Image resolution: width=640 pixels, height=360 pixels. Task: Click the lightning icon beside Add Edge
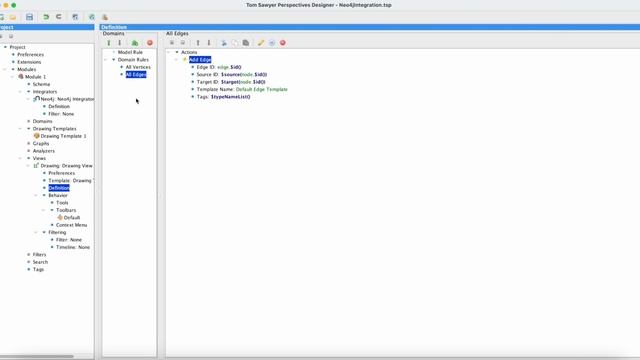point(184,60)
